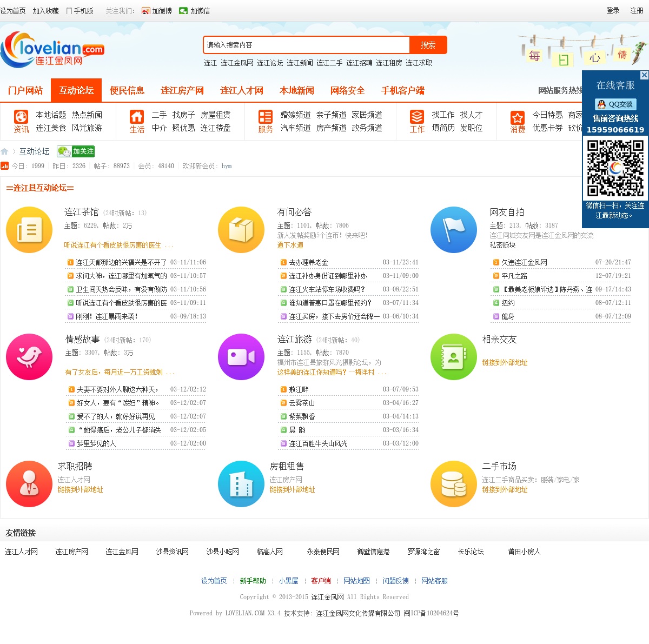Open friendly link 沙县小吃网
Viewport: 649px width, 644px height.
[x=222, y=552]
